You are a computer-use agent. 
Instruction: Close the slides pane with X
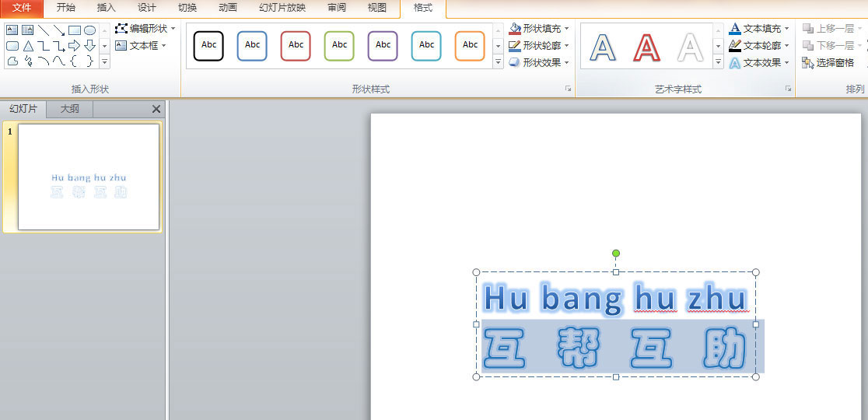coord(156,110)
